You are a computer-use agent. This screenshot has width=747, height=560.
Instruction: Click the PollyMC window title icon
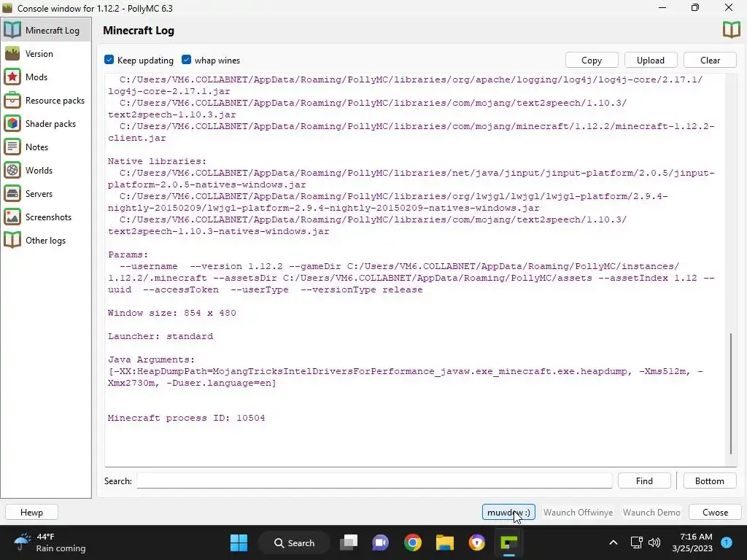[7, 8]
